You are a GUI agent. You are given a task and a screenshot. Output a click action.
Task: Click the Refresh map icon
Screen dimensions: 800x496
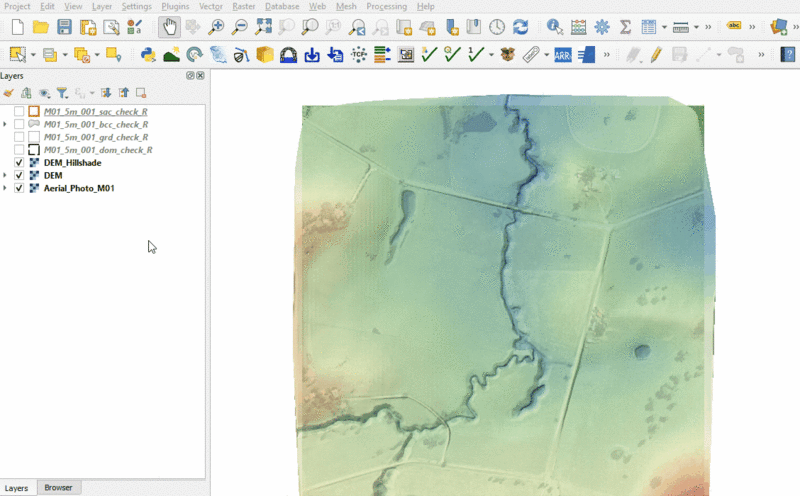(520, 27)
